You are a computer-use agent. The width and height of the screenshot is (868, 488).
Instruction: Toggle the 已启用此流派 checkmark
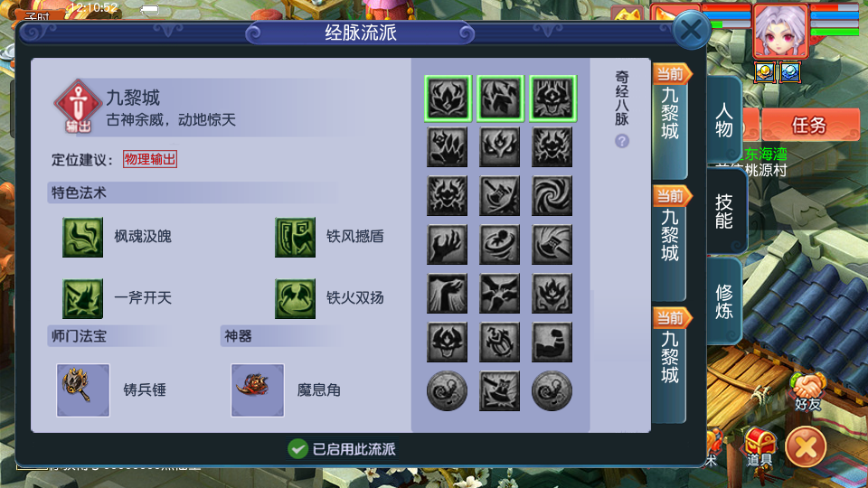click(297, 449)
